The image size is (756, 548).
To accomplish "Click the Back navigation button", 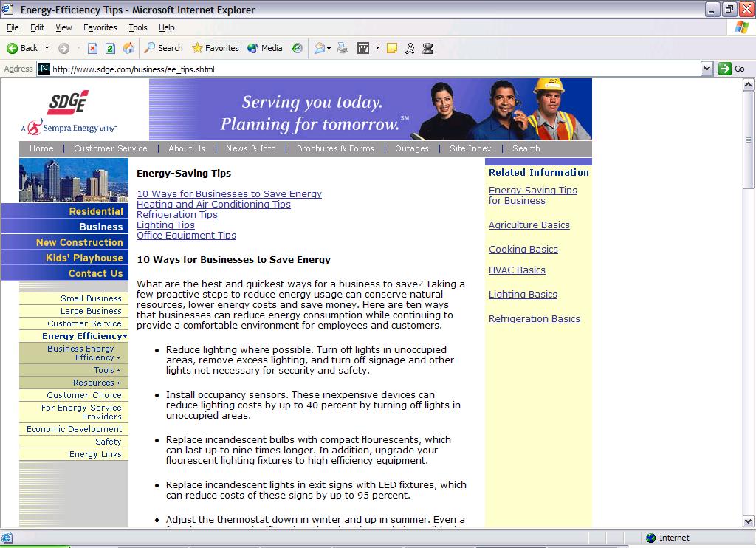I will (x=22, y=48).
